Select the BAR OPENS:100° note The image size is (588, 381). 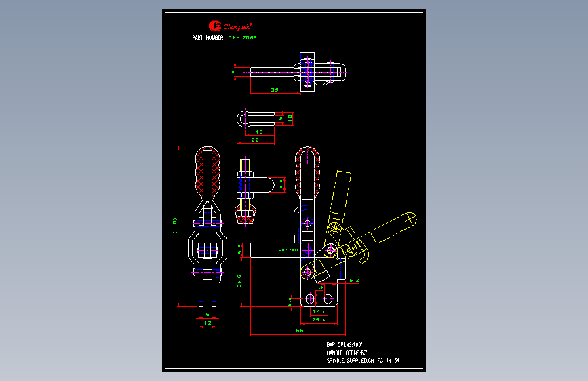(x=345, y=344)
